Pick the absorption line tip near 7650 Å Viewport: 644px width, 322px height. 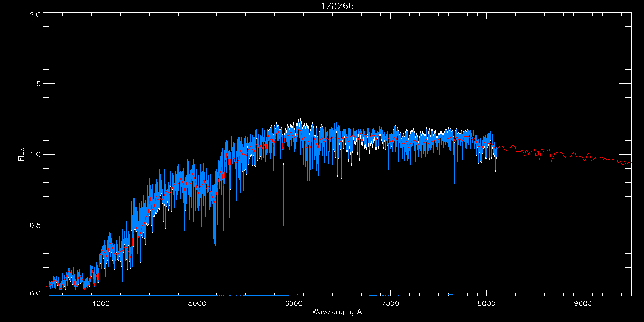[454, 182]
